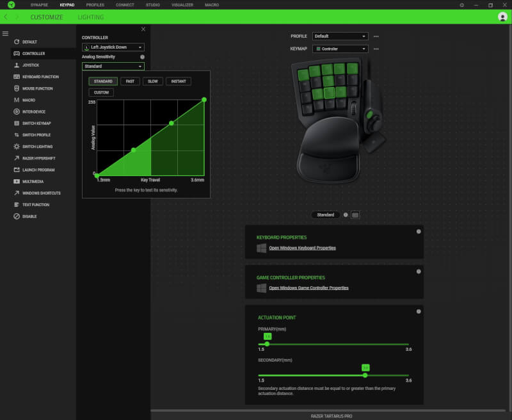Close the Controller settings panel
This screenshot has height=420, width=512.
[x=143, y=29]
